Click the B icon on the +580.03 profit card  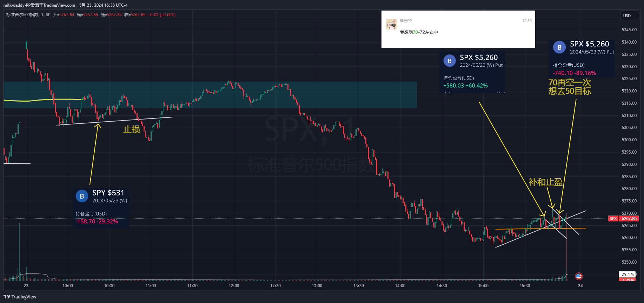tap(450, 61)
